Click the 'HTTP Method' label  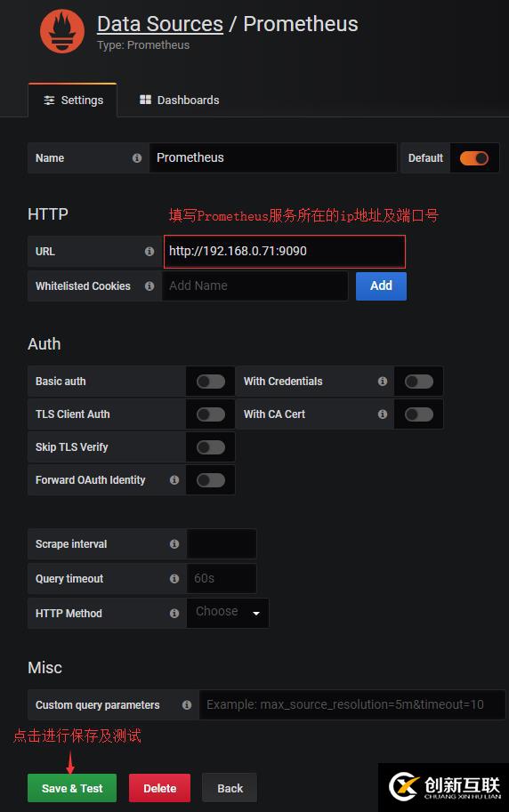point(69,613)
